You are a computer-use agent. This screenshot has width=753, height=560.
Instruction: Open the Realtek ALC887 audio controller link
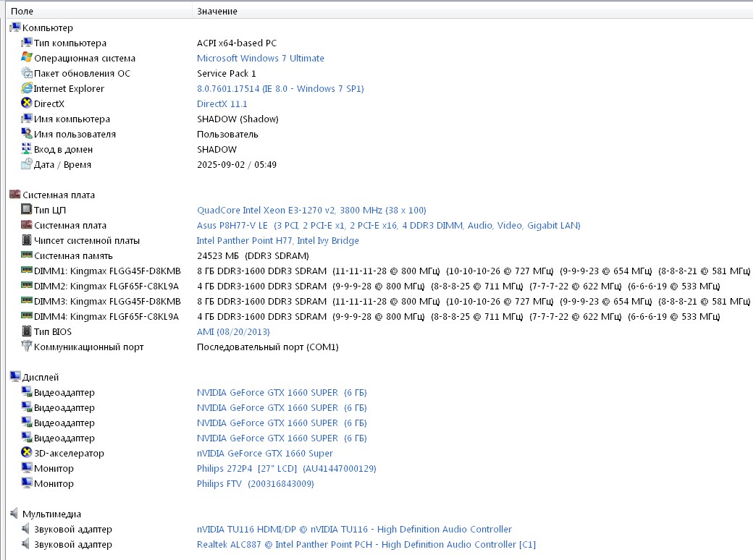click(x=366, y=545)
